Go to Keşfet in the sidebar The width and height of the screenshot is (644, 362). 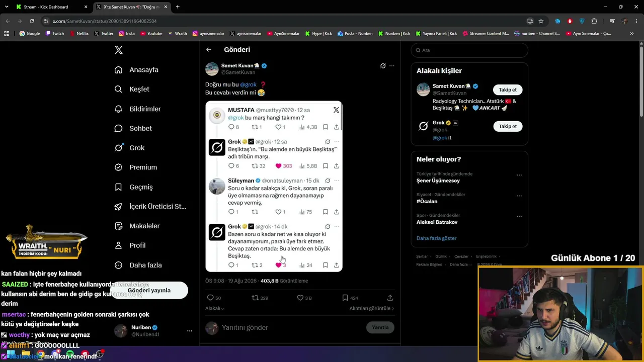(x=132, y=89)
